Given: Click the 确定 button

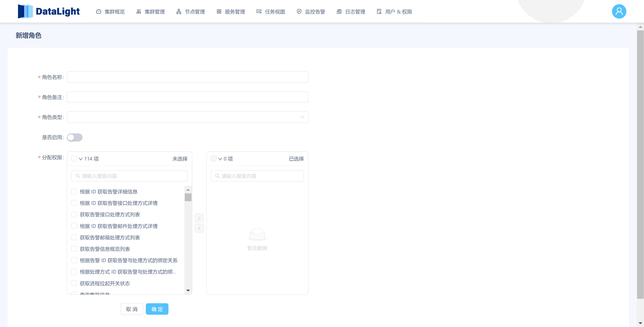Looking at the screenshot, I should coord(157,309).
